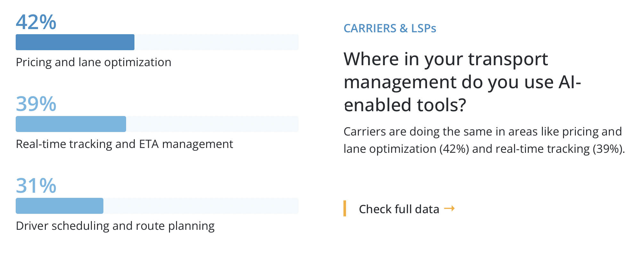Click the Driver scheduling and route planning label

tap(115, 226)
